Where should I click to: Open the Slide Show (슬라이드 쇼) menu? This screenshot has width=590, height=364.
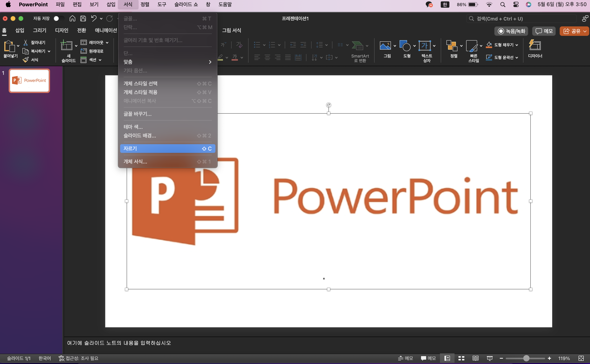(x=186, y=4)
